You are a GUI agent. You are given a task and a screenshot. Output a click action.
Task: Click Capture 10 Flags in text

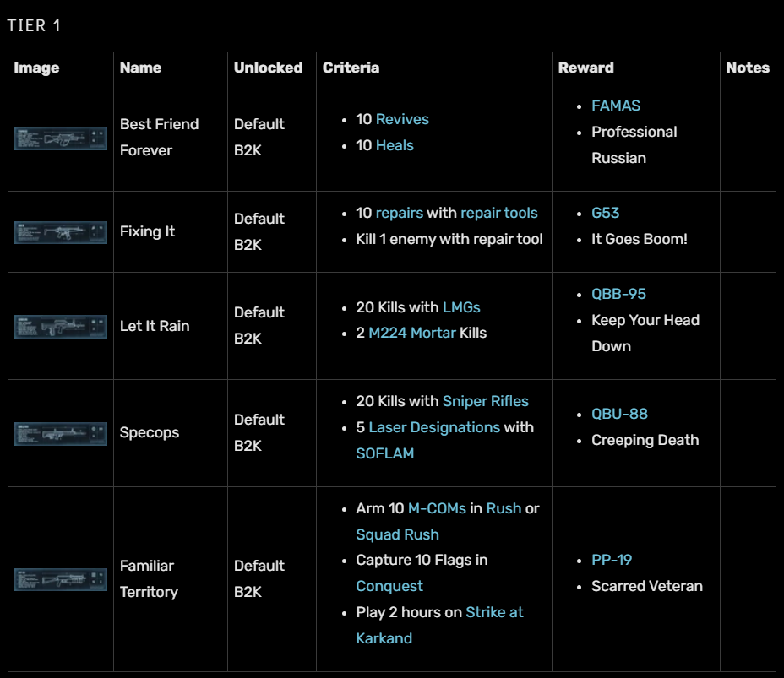pos(422,560)
